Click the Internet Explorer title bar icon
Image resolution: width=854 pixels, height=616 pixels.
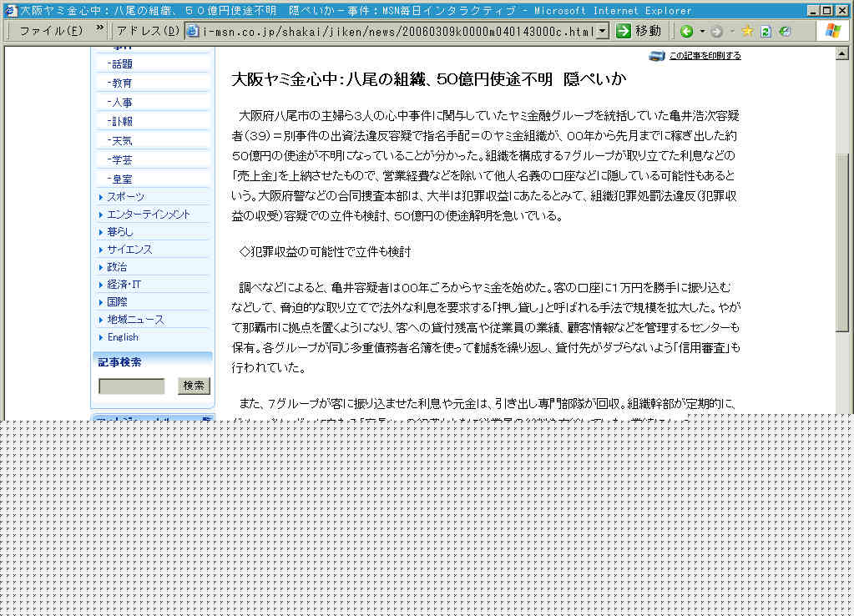tap(9, 10)
